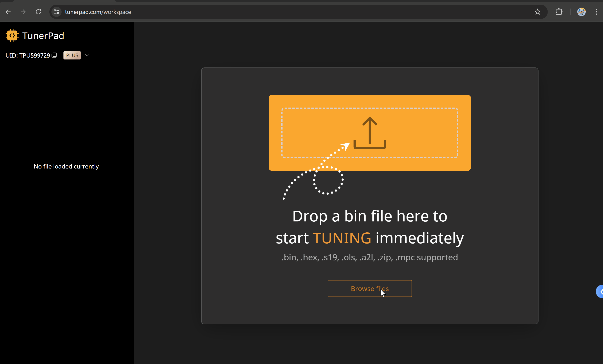Expand the blue side panel arrow

(x=600, y=291)
